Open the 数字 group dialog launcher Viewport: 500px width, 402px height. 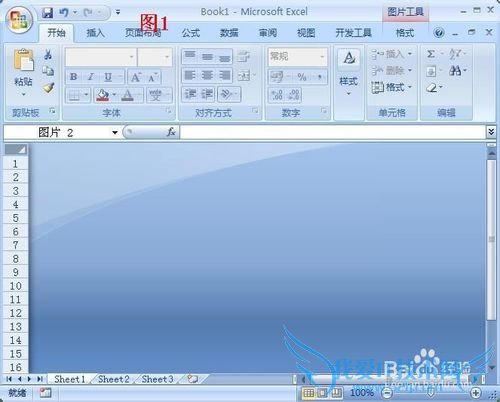[323, 110]
